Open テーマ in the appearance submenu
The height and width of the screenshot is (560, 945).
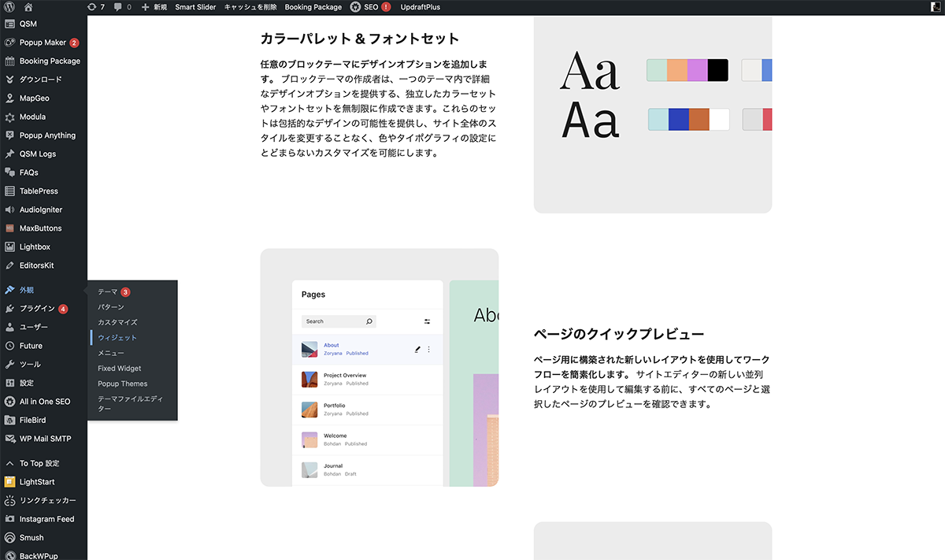(108, 292)
